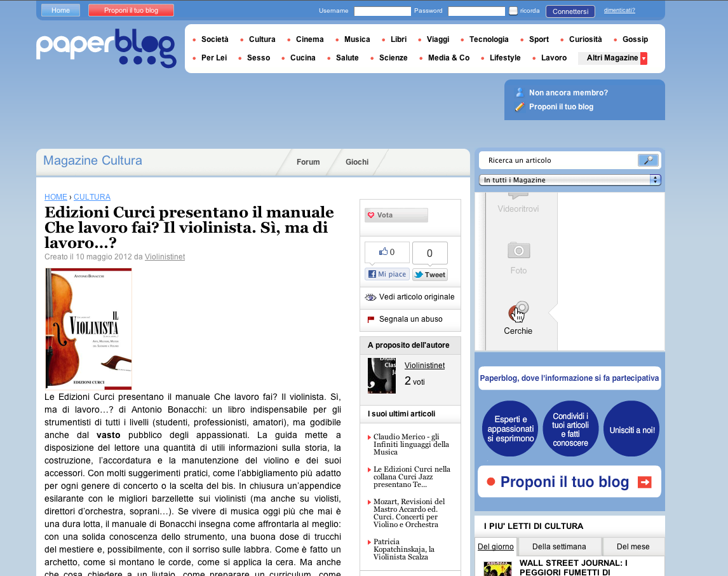Image resolution: width=728 pixels, height=576 pixels.
Task: Click the Cerchie circles icon
Action: pos(518,312)
